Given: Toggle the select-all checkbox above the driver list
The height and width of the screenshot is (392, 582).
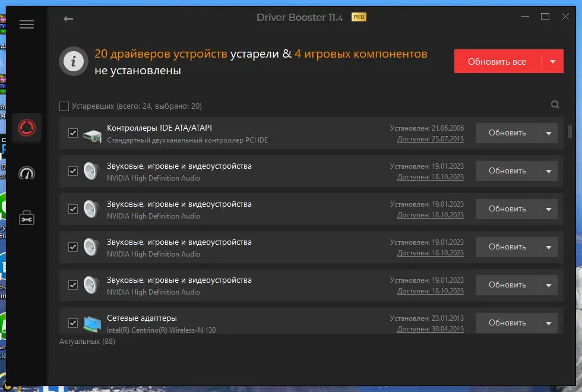Looking at the screenshot, I should pyautogui.click(x=64, y=105).
